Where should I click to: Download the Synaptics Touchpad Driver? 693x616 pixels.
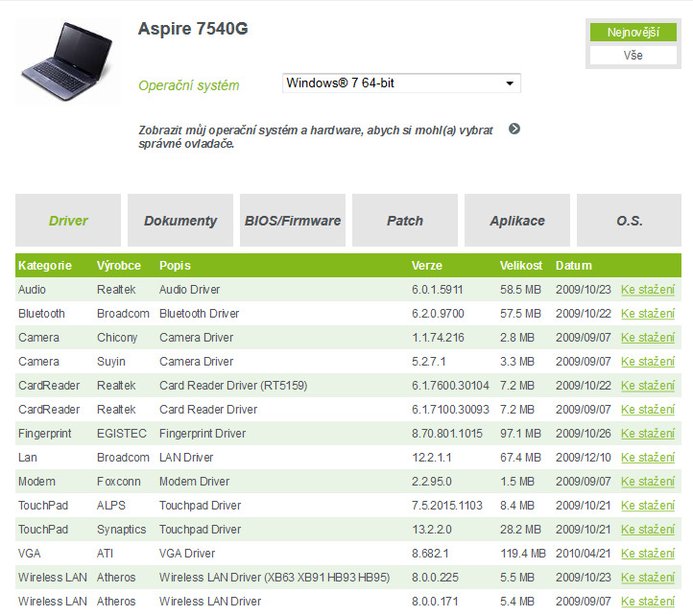point(648,530)
